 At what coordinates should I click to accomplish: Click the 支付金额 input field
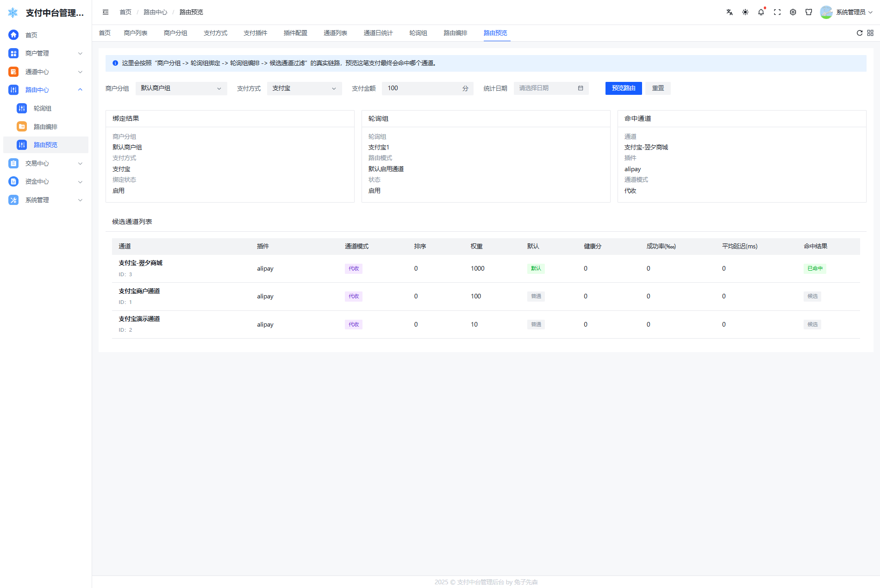421,88
